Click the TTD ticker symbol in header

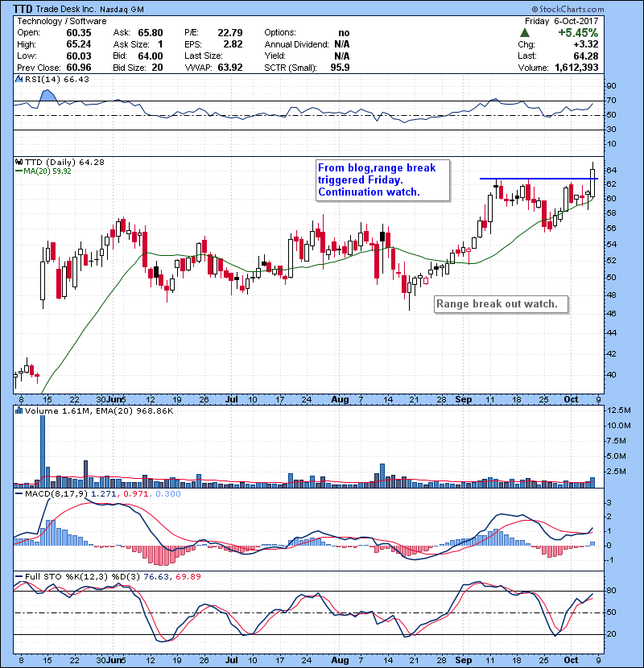coord(28,8)
